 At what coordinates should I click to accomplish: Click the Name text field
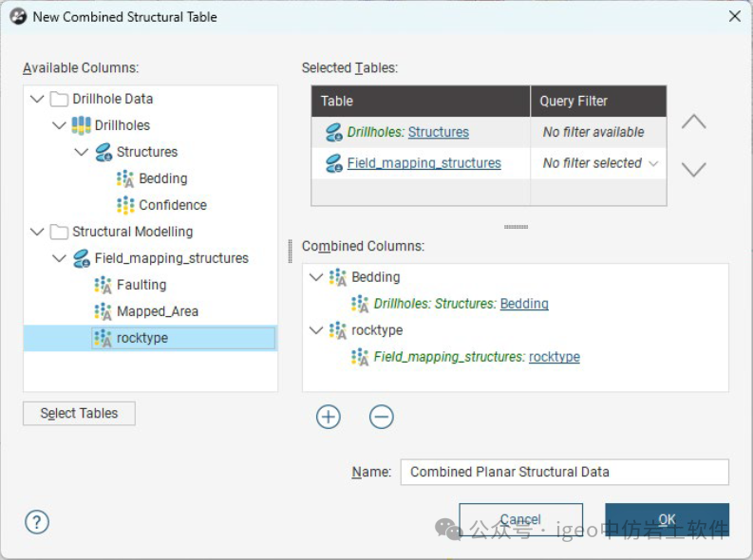(x=564, y=472)
